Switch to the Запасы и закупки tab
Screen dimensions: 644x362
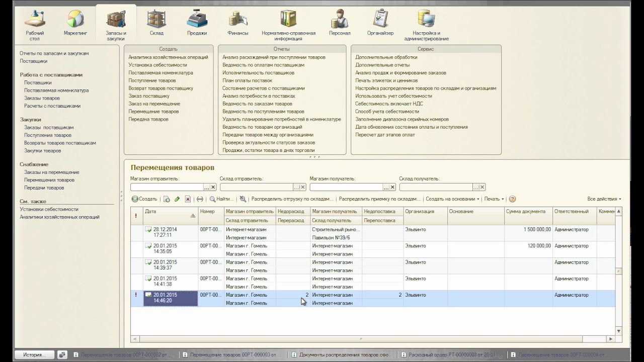coord(116,24)
